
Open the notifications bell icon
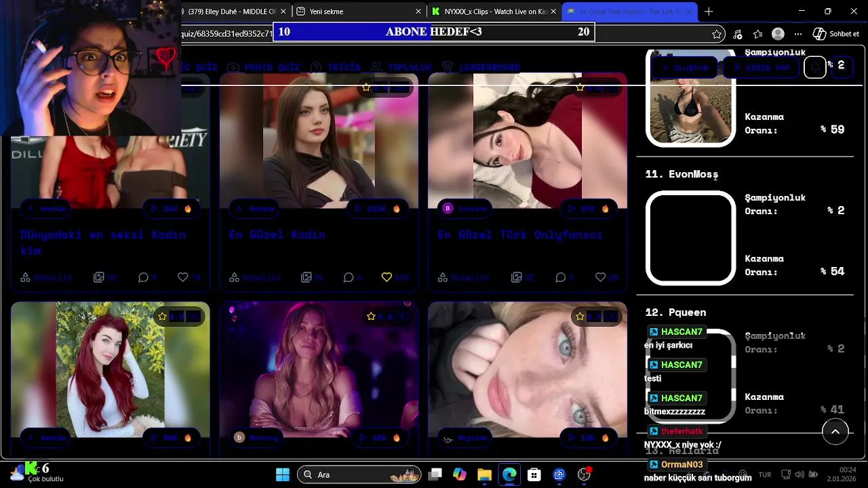815,67
